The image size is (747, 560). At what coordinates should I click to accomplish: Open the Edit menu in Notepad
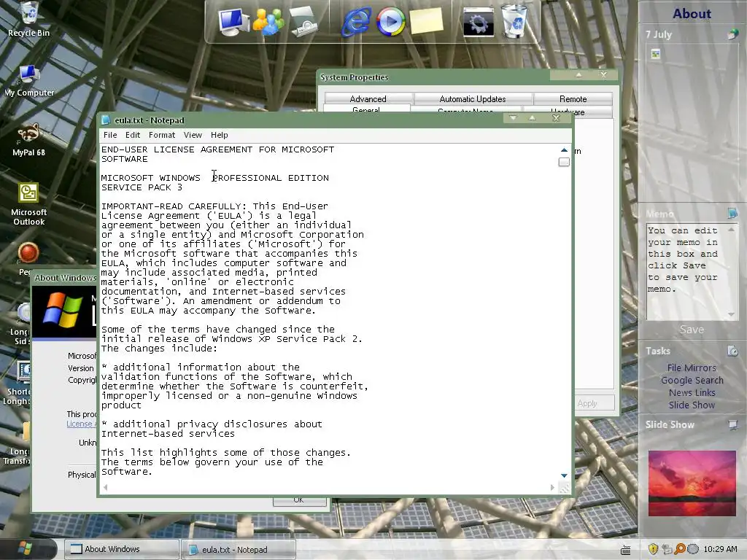tap(133, 135)
